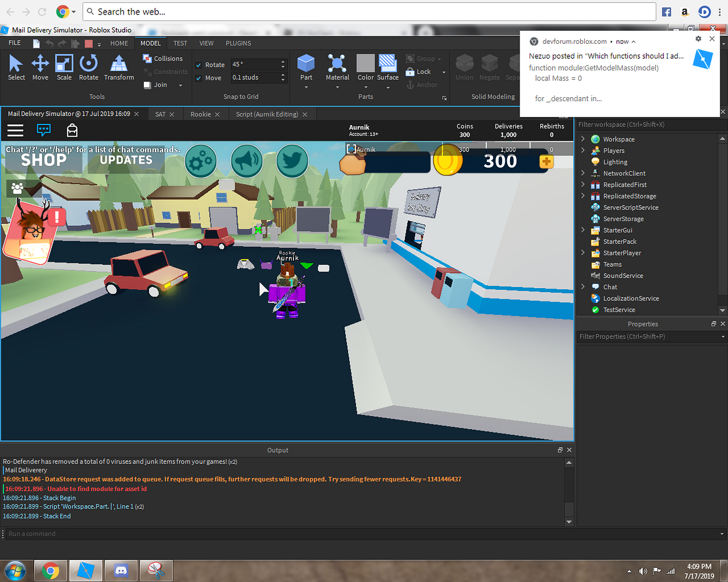728x582 pixels.
Task: Activate the Transform tool
Action: point(119,68)
